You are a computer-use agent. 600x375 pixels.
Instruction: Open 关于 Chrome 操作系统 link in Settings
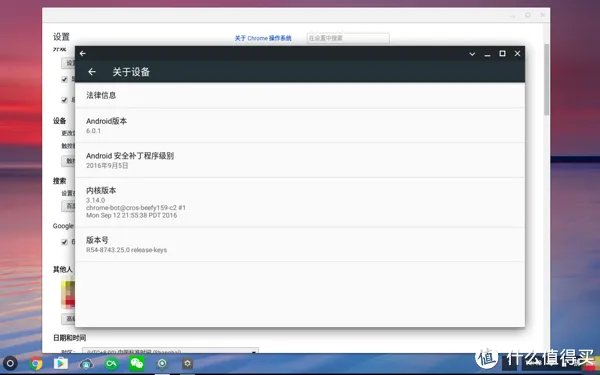click(263, 38)
